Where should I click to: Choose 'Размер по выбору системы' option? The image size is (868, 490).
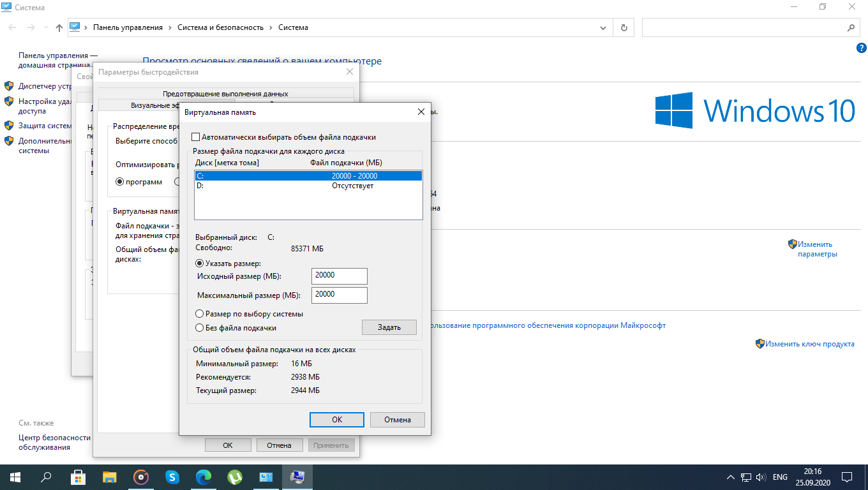[200, 314]
